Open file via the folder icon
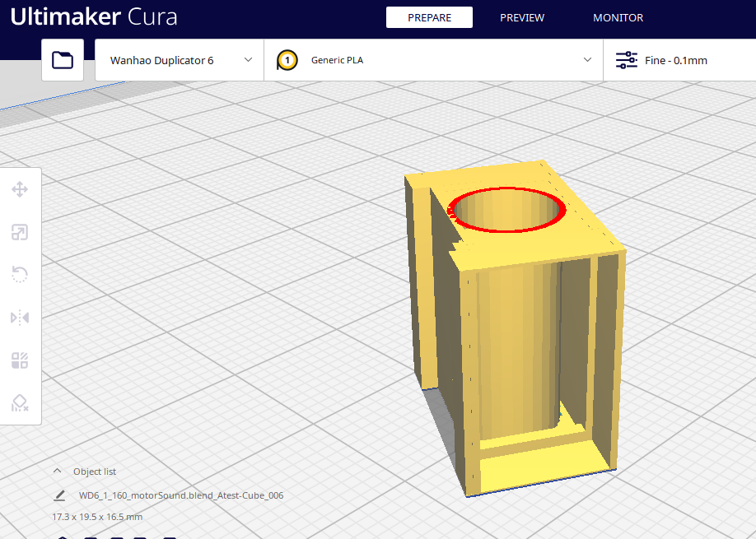 coord(63,60)
